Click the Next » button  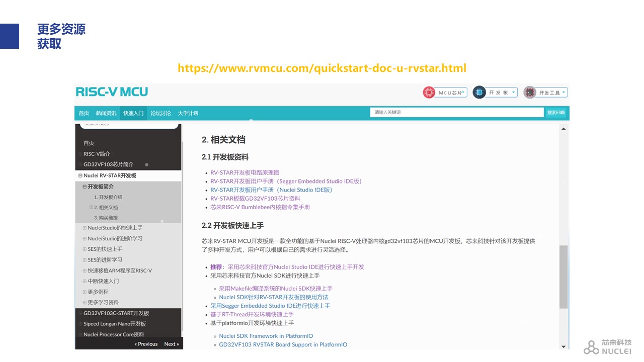click(x=171, y=344)
